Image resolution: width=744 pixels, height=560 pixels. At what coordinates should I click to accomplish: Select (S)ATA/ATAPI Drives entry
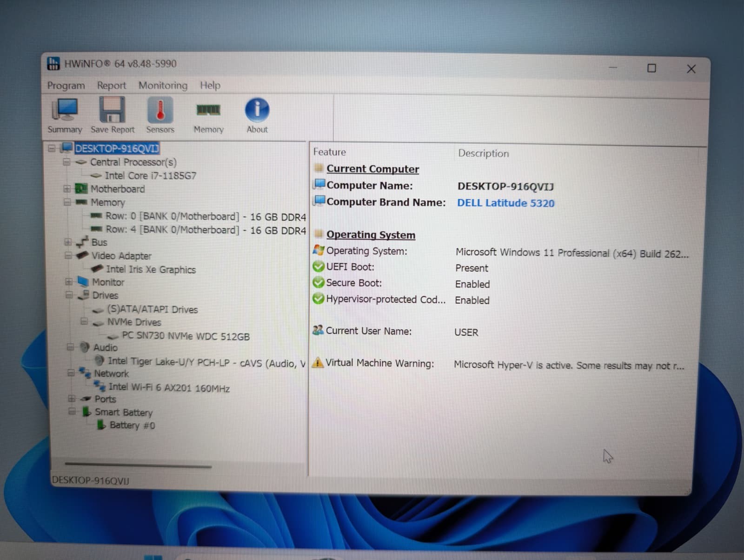(x=152, y=309)
